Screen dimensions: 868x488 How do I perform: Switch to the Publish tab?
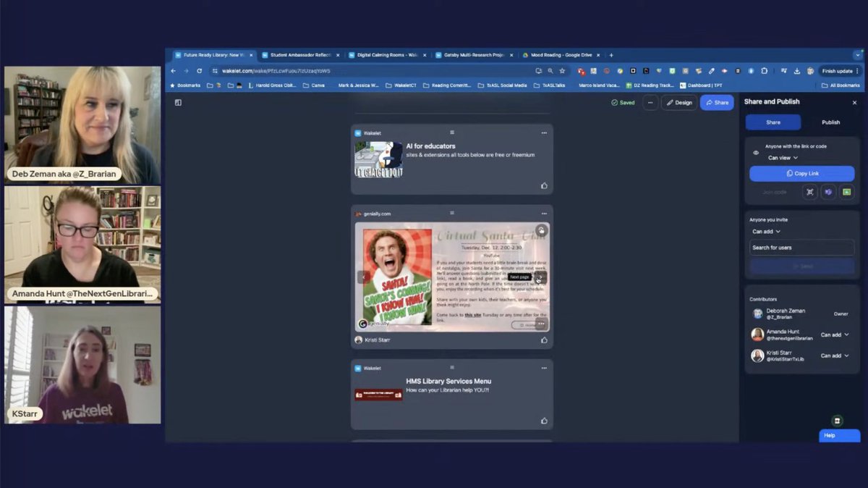click(830, 122)
